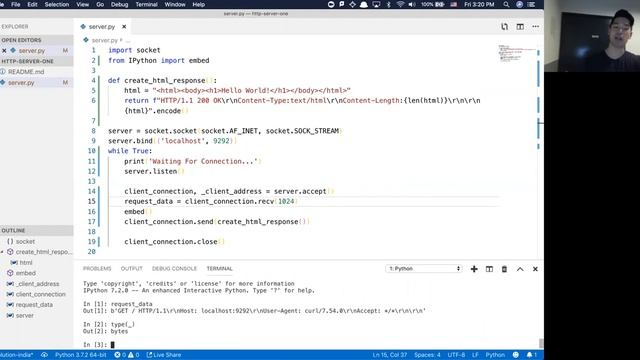This screenshot has width=640, height=360.
Task: Click the terminal panel scrollbar
Action: [x=541, y=344]
